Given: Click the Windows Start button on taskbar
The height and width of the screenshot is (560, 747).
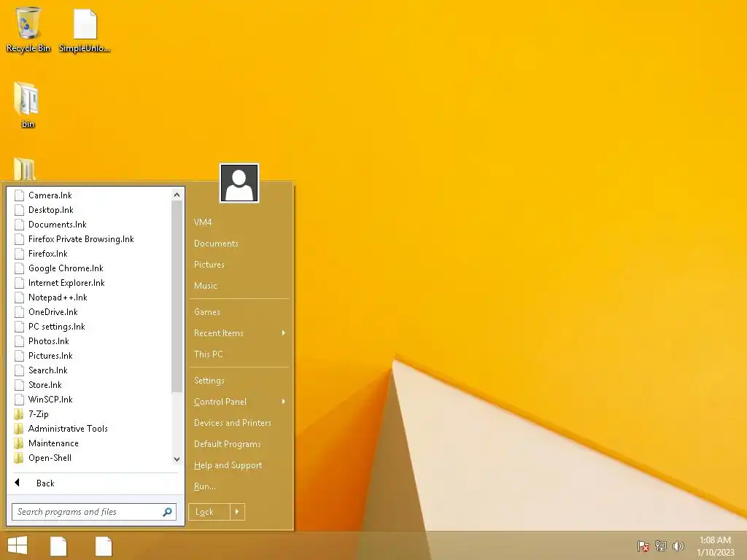Looking at the screenshot, I should [x=18, y=545].
